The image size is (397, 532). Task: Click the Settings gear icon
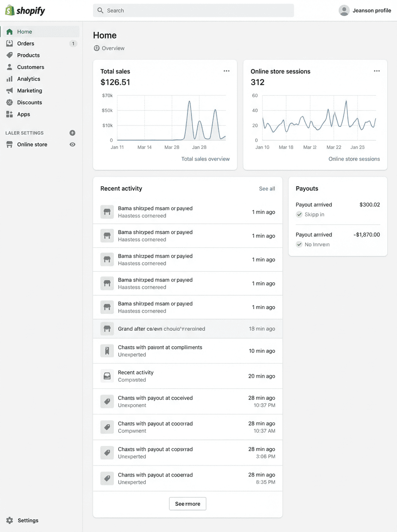9,520
